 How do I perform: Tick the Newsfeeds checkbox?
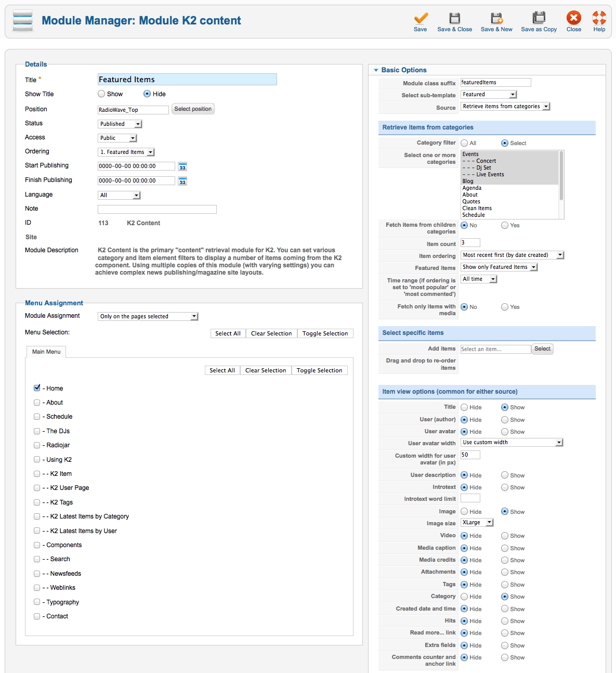tap(37, 574)
